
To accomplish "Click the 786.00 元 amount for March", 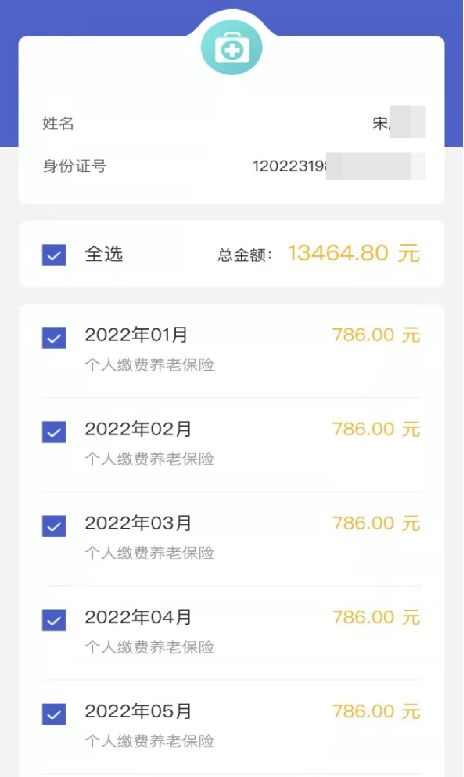I will click(x=376, y=523).
